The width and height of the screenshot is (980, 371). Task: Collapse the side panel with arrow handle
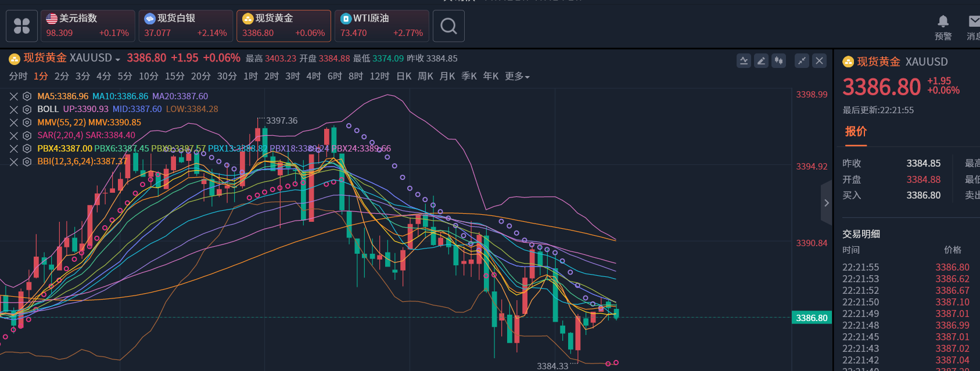(826, 203)
